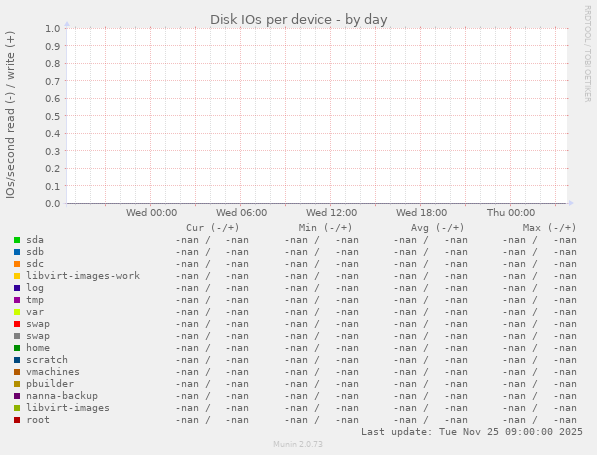Click the dark blue log color swatch
Image resolution: width=597 pixels, height=455 pixels.
pyautogui.click(x=17, y=288)
